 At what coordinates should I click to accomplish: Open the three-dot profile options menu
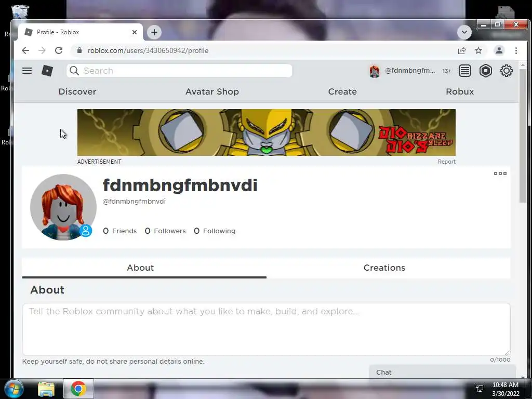click(500, 174)
